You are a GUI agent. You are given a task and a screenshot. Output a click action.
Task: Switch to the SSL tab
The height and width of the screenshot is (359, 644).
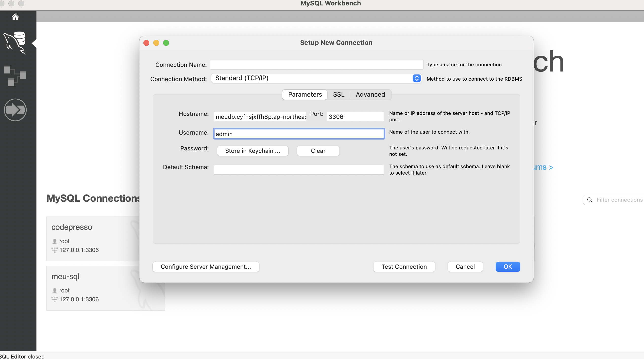(x=339, y=95)
